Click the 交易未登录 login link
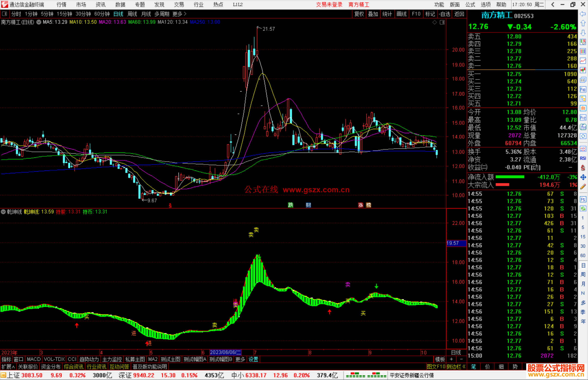Viewport: 588px width, 380px height. (329, 5)
